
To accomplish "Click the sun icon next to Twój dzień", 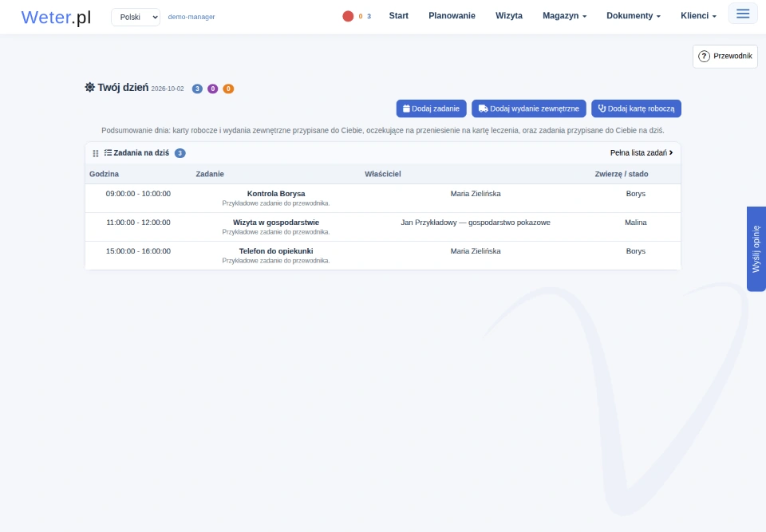I will [90, 88].
